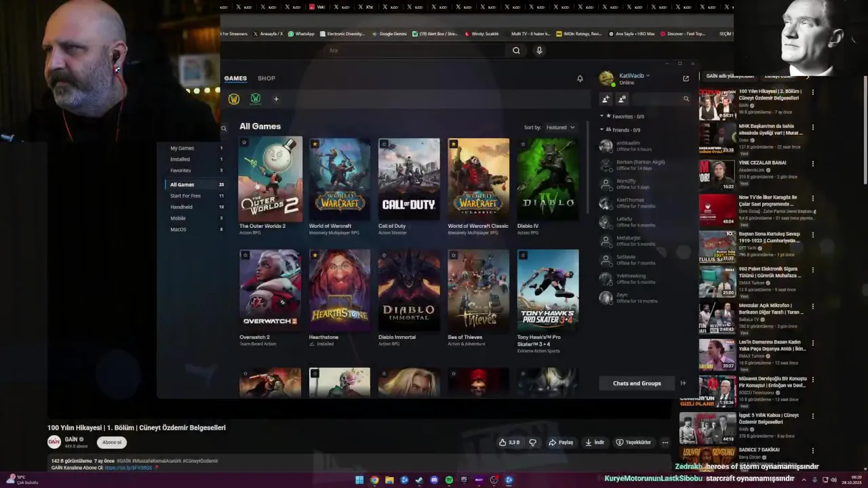Select MacOS filter
This screenshot has height=488, width=868.
coord(195,230)
